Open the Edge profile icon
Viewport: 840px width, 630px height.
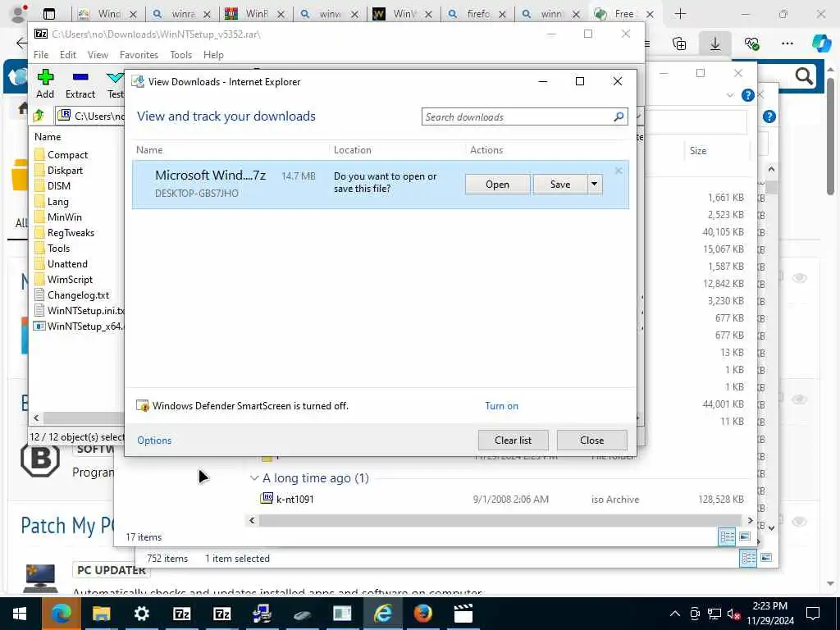point(19,14)
